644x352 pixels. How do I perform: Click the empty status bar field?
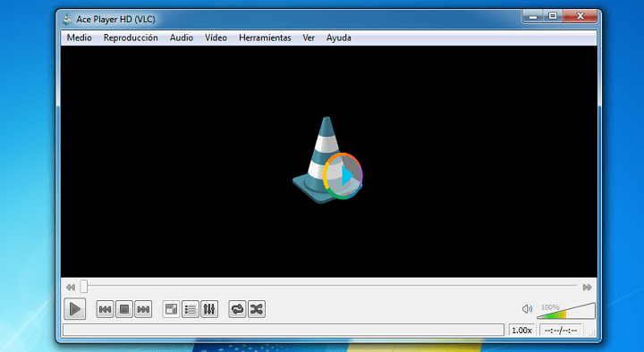284,330
